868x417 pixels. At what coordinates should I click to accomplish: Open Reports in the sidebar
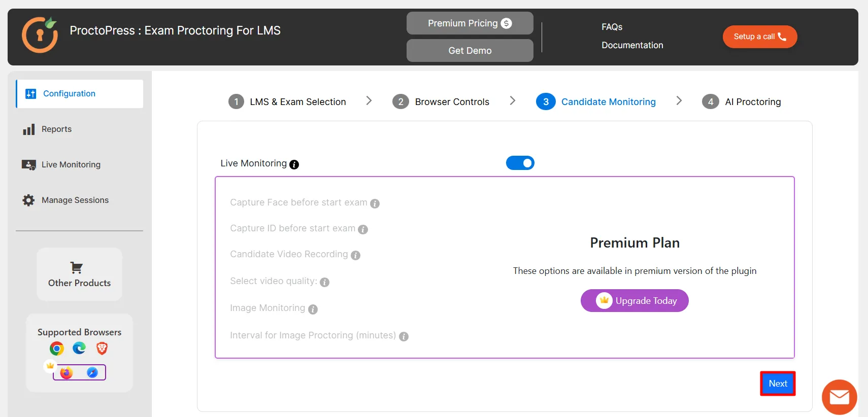click(x=80, y=129)
